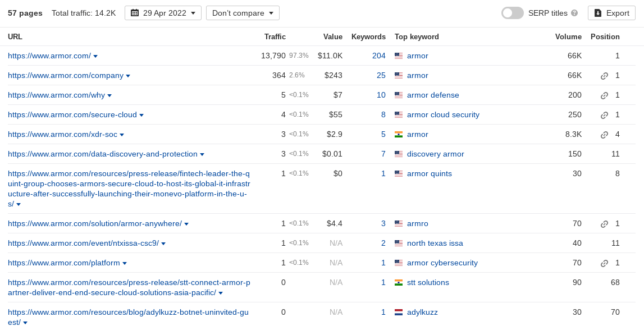Expand arrow next to https://www.armor.com/ URL
Image resolution: width=644 pixels, height=326 pixels.
click(95, 56)
